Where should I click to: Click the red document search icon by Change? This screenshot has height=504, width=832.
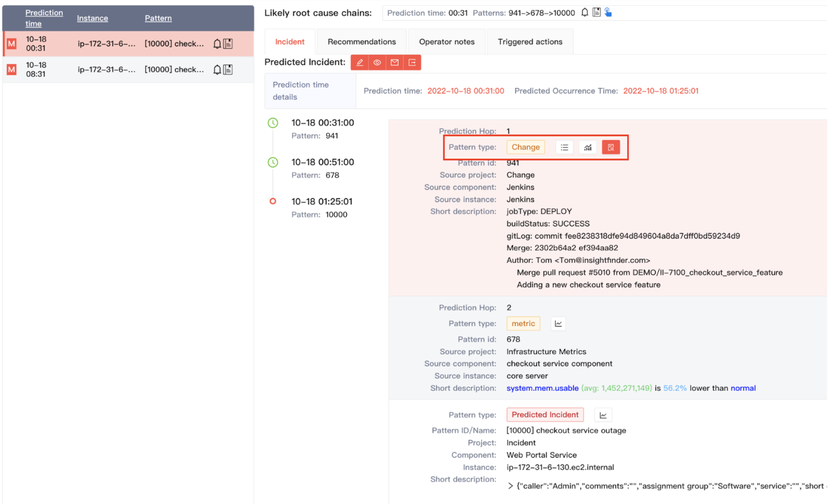[x=611, y=148]
